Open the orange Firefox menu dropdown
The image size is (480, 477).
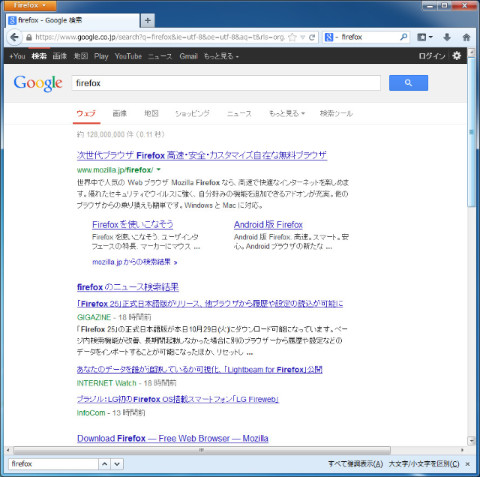(x=30, y=5)
